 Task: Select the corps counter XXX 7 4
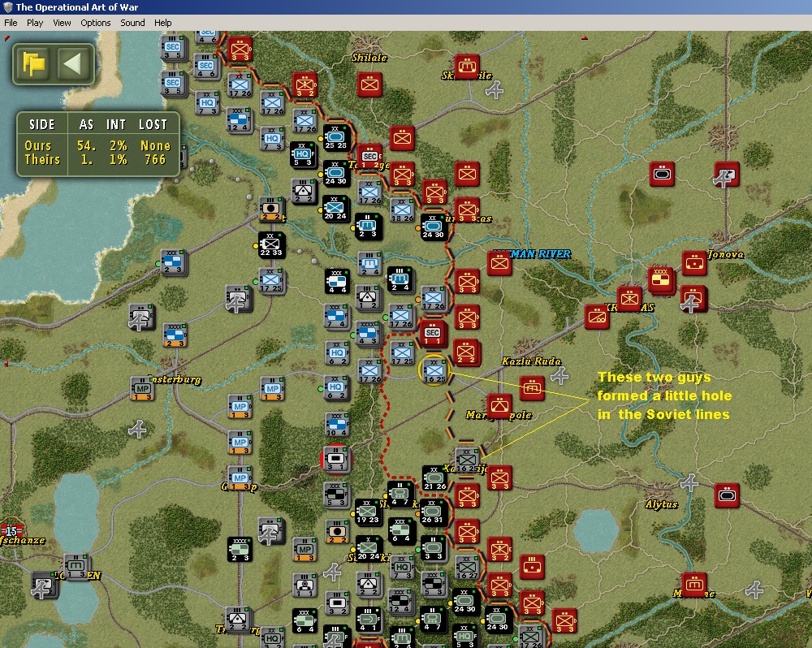pyautogui.click(x=337, y=317)
